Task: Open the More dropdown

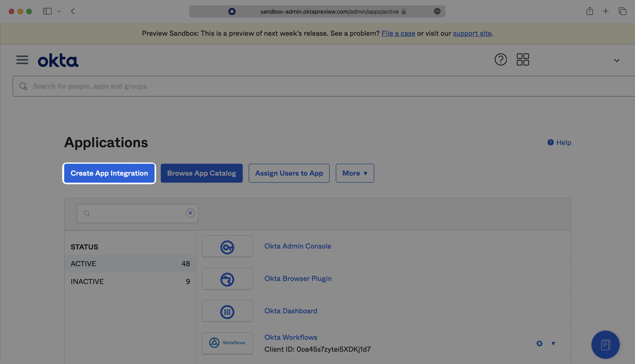Action: coord(354,173)
